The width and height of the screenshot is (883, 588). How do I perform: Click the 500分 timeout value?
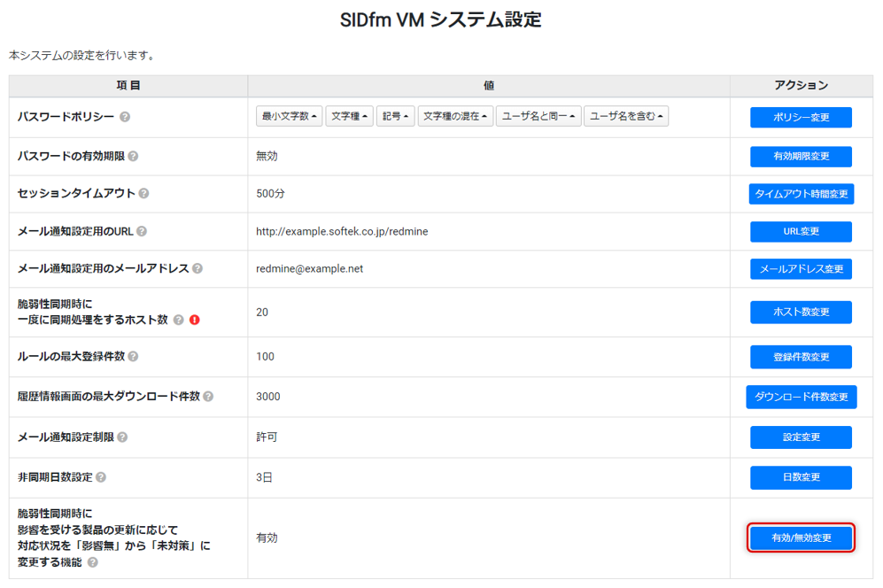(x=270, y=194)
